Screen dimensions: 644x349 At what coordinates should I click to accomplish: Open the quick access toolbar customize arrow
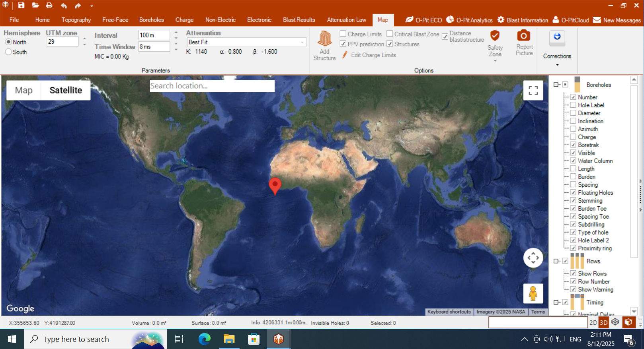(x=92, y=6)
